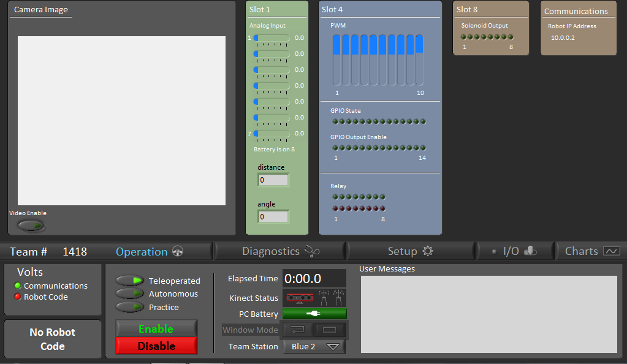Switch to the Operation tab
Screen dimensions: 627x364
pyautogui.click(x=149, y=252)
